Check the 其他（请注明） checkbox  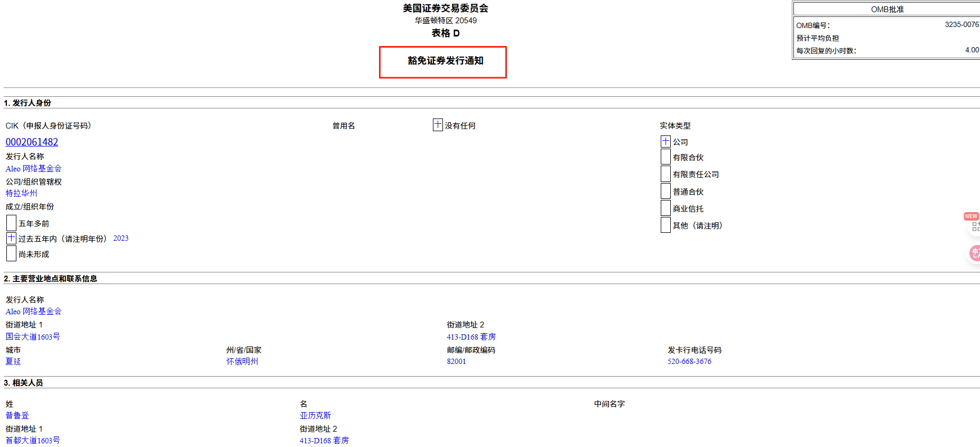tap(665, 225)
